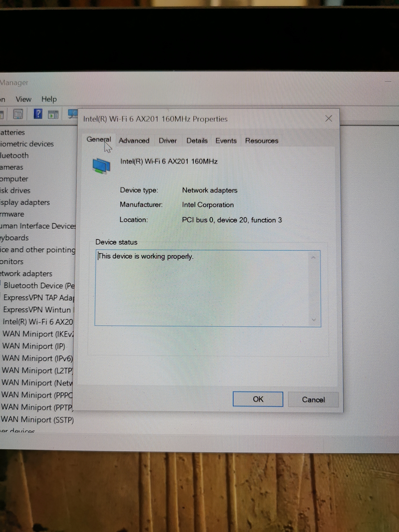Open the Details tab
399x532 pixels.
point(197,141)
